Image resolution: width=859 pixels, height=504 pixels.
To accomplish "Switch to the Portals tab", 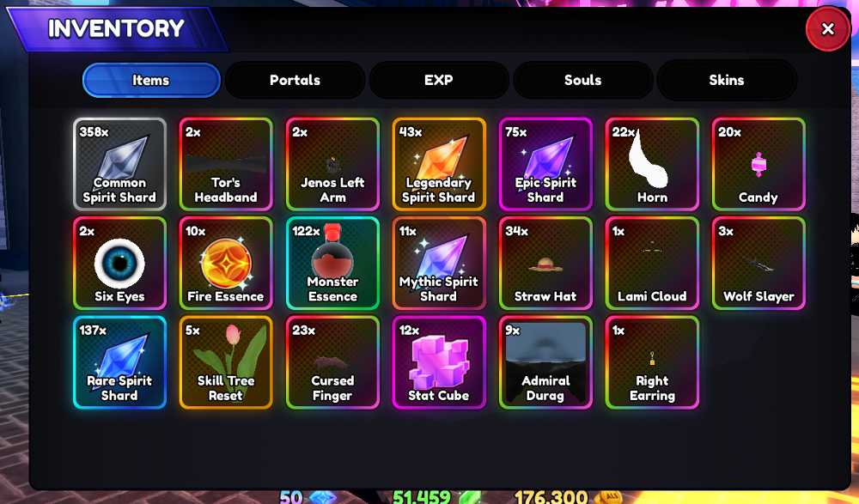I will click(x=295, y=80).
